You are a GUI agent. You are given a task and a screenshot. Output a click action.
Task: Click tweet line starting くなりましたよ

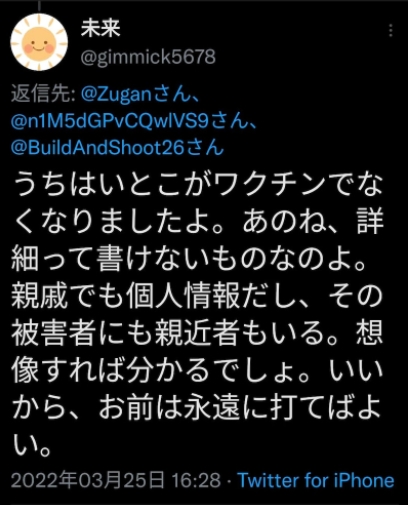[198, 221]
